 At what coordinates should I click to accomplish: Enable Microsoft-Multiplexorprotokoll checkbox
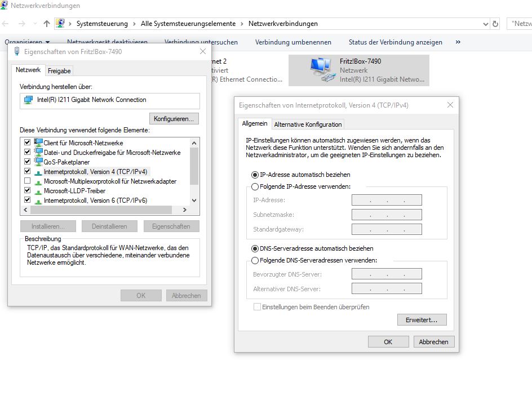tap(28, 180)
